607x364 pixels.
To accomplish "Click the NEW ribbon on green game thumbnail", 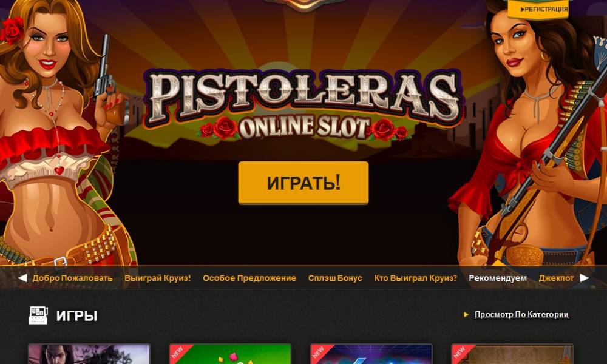I will (x=179, y=353).
